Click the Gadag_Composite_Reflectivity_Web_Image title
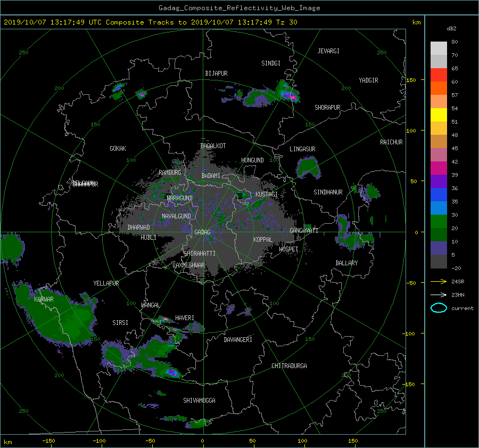Viewport: 479px width, 448px height. (x=239, y=8)
